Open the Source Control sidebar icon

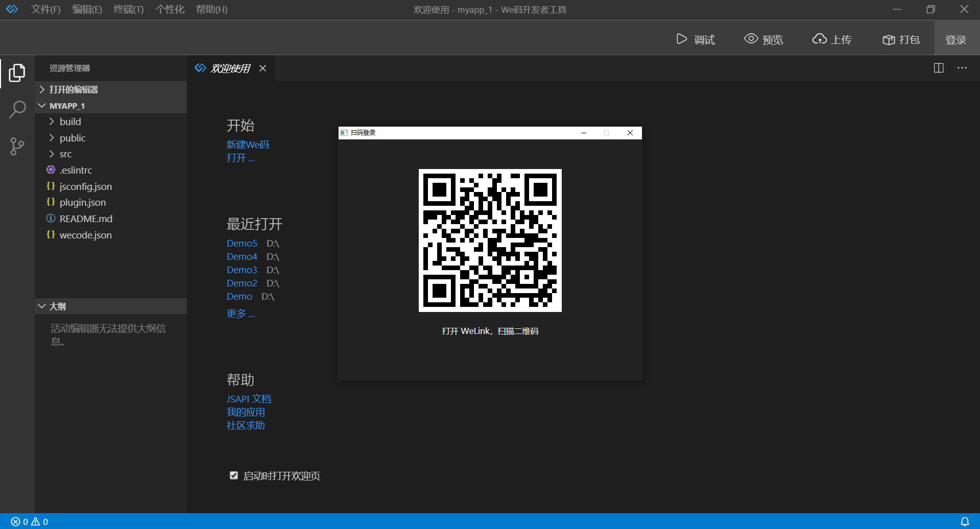click(17, 147)
